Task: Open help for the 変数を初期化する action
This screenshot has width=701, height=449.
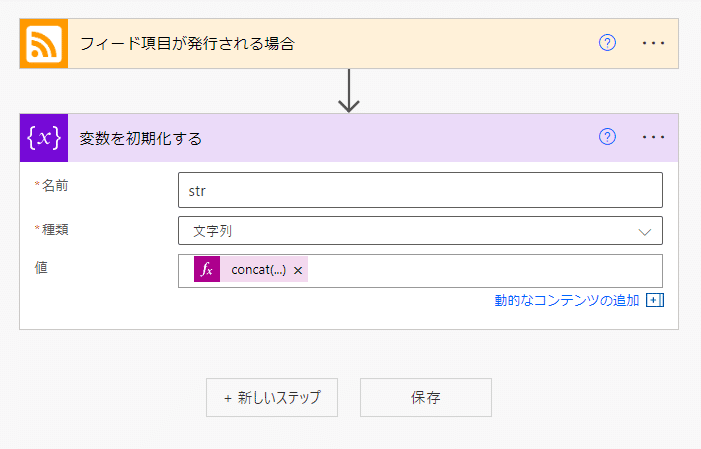Action: coord(607,137)
